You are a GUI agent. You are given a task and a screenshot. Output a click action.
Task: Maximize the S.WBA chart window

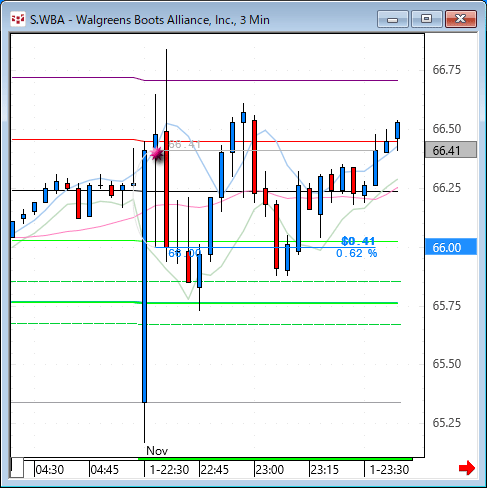point(426,19)
